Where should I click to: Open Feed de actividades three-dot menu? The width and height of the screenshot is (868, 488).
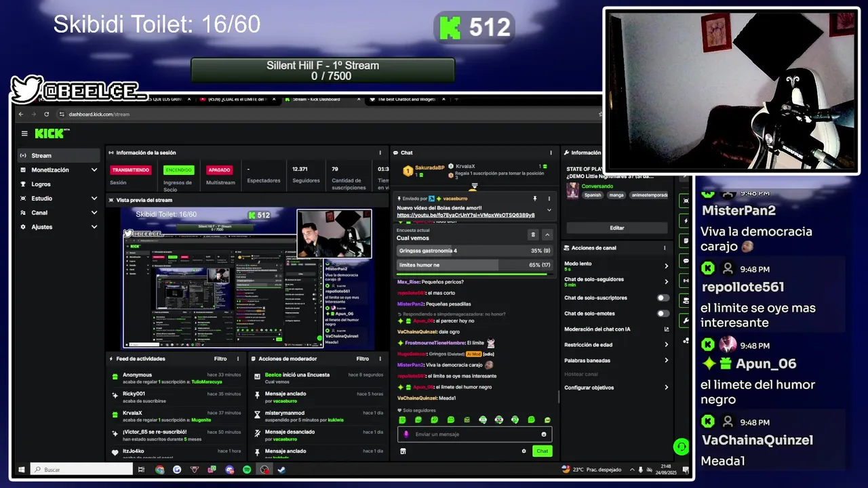tap(238, 359)
